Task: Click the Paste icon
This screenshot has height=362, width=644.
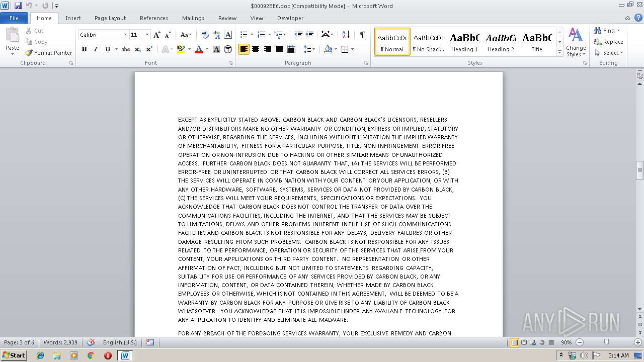Action: point(12,35)
